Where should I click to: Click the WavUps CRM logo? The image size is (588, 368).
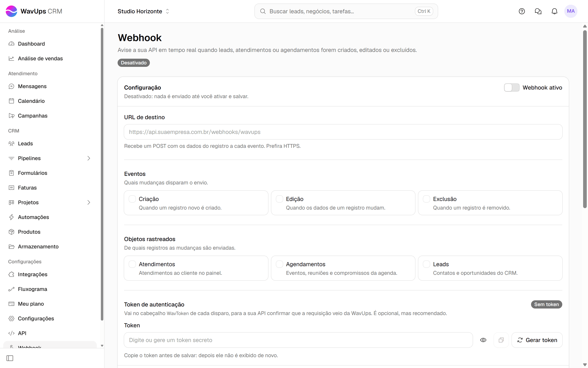click(x=34, y=11)
